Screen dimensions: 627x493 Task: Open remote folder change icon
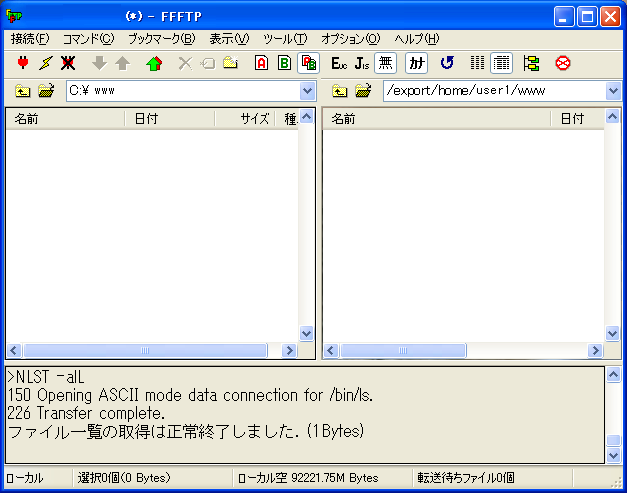[363, 91]
